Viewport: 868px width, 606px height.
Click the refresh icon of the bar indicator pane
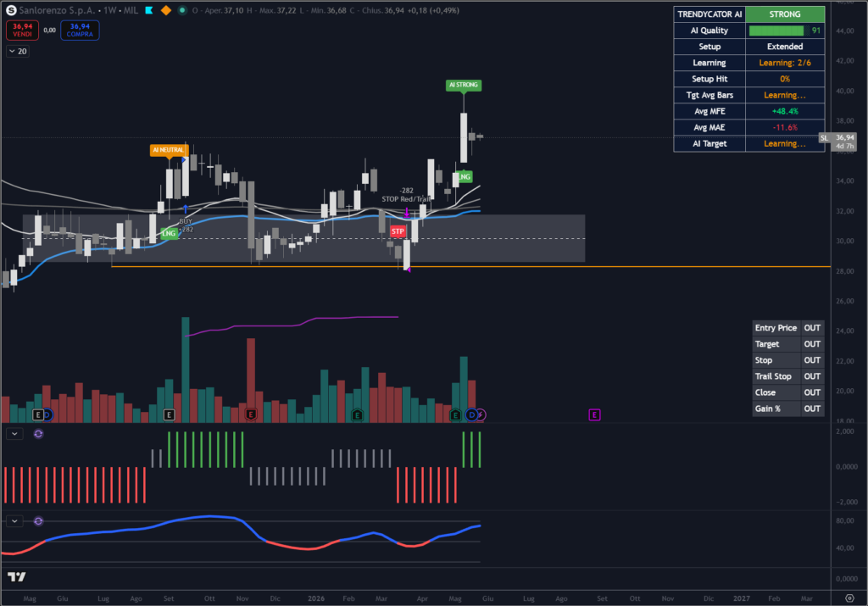coord(38,434)
